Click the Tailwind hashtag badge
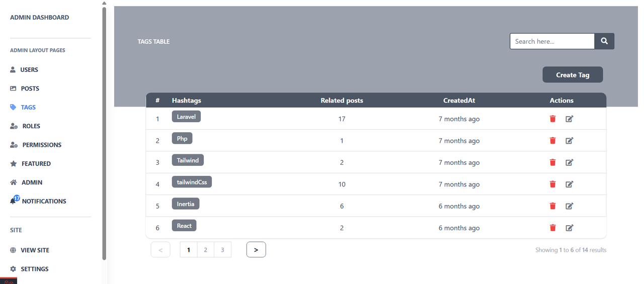644x284 pixels. (x=188, y=160)
